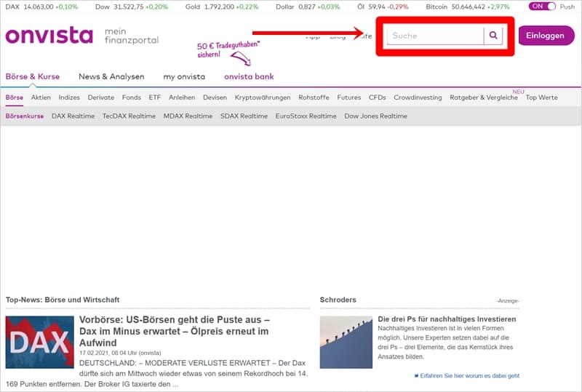Screen dimensions: 582x392
Task: Open the Kryptowährungen section
Action: (x=263, y=97)
